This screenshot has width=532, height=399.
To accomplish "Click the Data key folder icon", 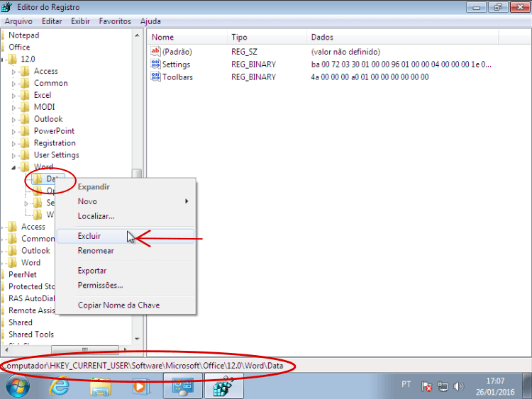I will pos(38,179).
